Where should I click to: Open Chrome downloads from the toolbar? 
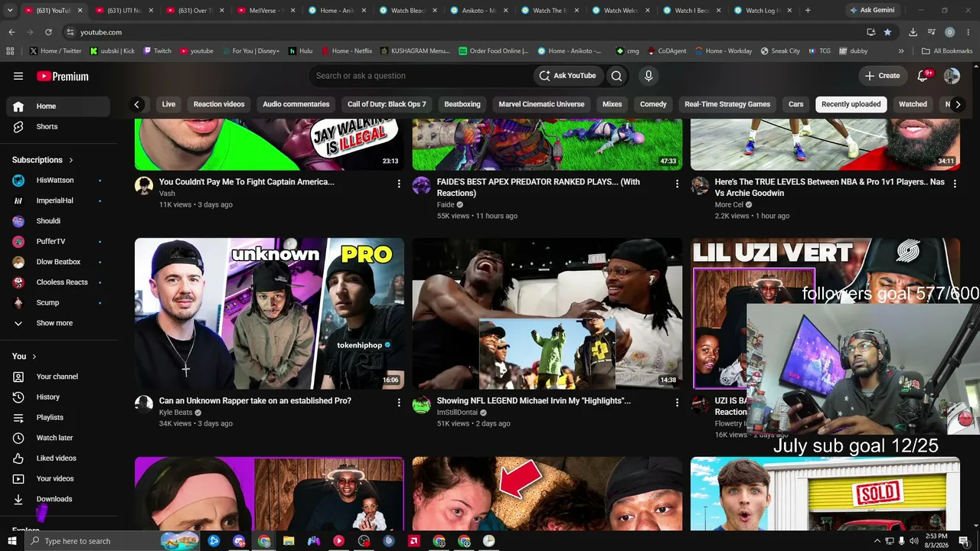tap(913, 32)
